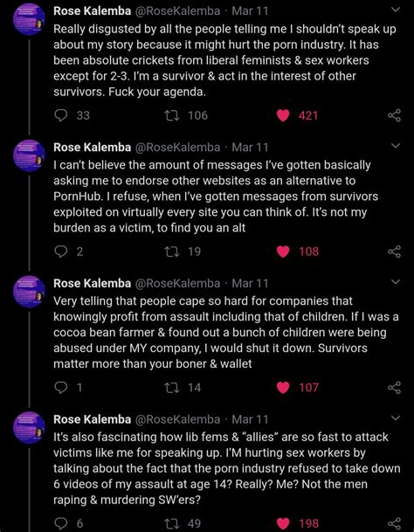The height and width of the screenshot is (532, 414).
Task: Unlike the tweet with 421 likes
Action: [x=283, y=115]
